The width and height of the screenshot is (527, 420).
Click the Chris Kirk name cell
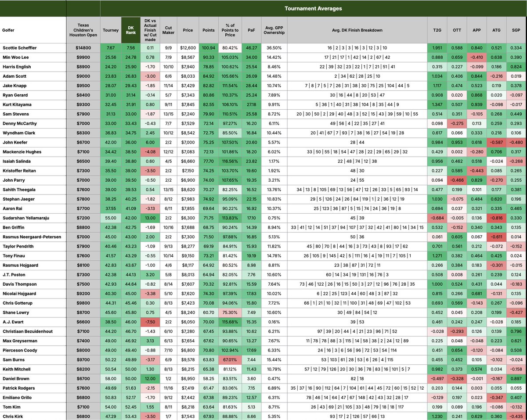coord(33,416)
